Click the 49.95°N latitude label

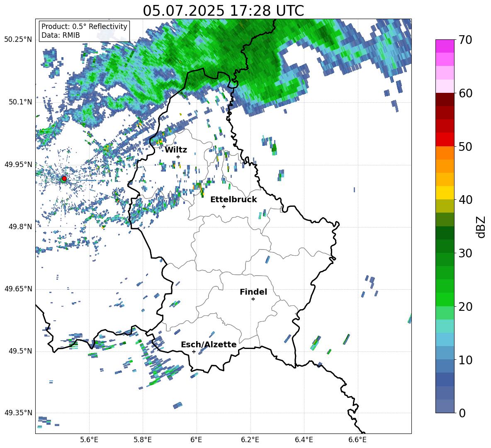point(18,164)
